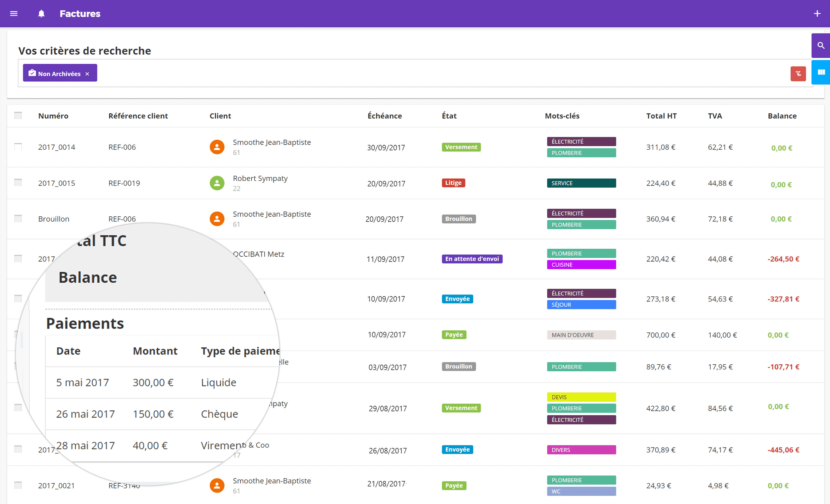This screenshot has width=830, height=504.
Task: Click Brouillon status on 03/09/2017 row
Action: (x=458, y=366)
